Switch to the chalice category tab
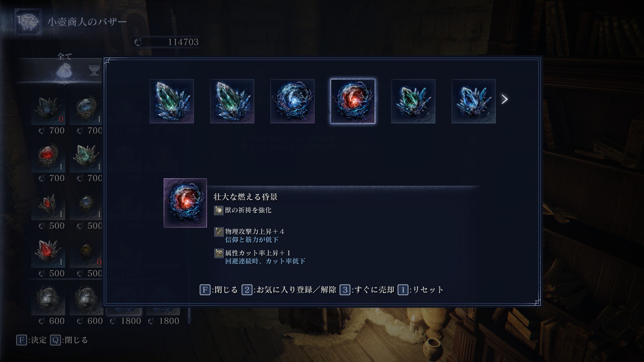Image resolution: width=644 pixels, height=362 pixels. [x=94, y=70]
